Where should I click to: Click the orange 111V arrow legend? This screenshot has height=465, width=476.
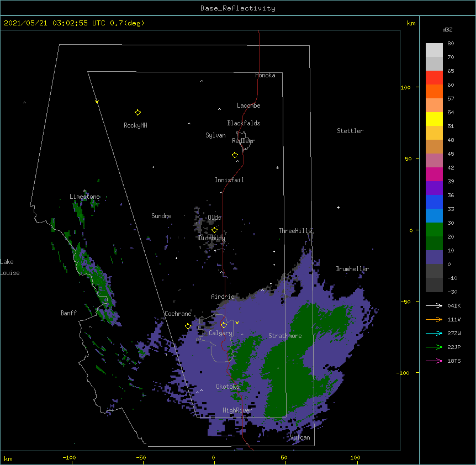[434, 319]
